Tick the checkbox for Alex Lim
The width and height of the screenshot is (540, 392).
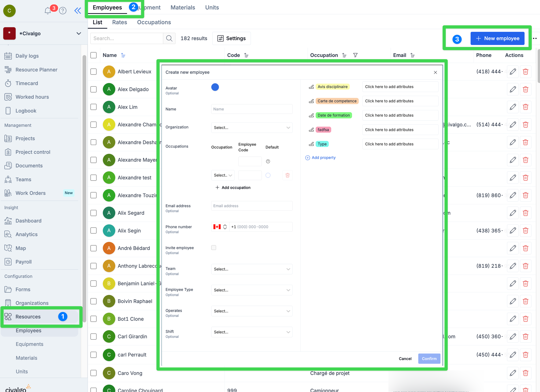94,107
